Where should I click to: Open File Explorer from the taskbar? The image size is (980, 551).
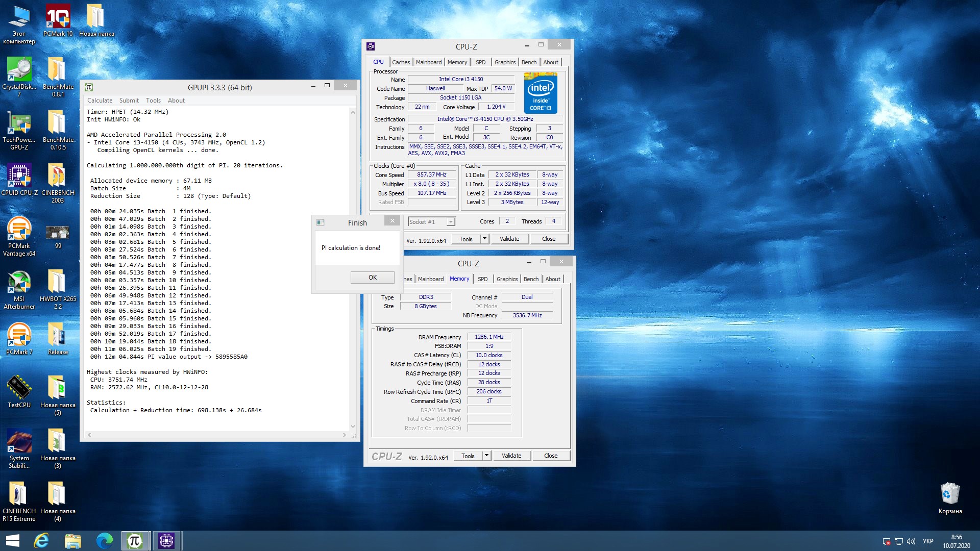point(72,540)
